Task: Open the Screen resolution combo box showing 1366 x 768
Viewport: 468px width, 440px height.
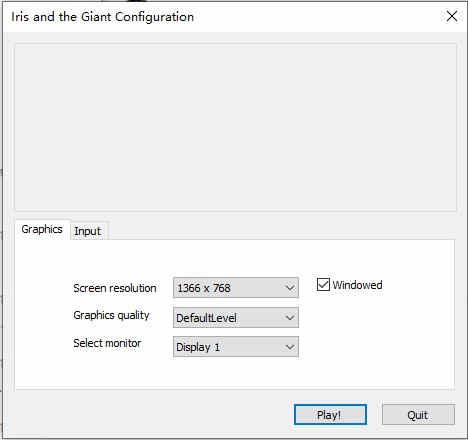Action: 236,287
